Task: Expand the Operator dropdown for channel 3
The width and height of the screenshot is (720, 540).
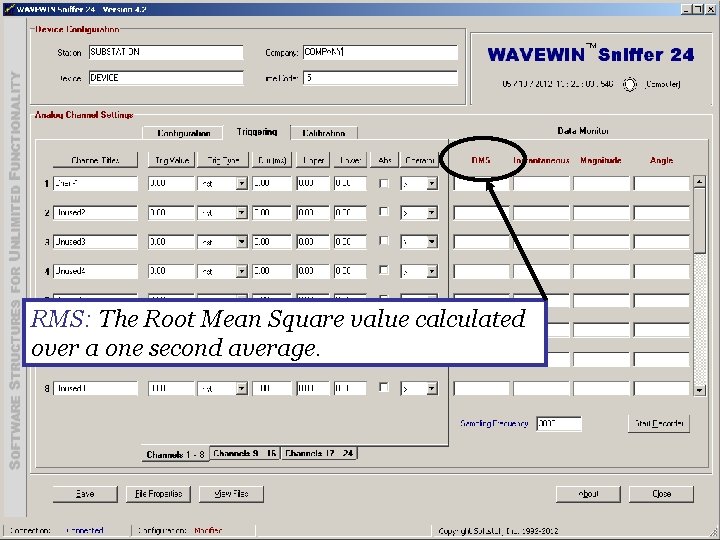Action: [432, 242]
